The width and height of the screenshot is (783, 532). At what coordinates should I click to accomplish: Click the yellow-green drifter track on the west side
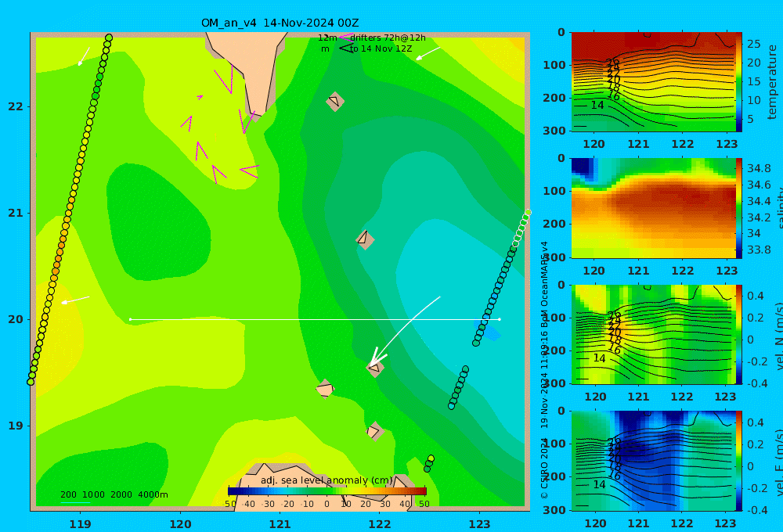pyautogui.click(x=70, y=210)
